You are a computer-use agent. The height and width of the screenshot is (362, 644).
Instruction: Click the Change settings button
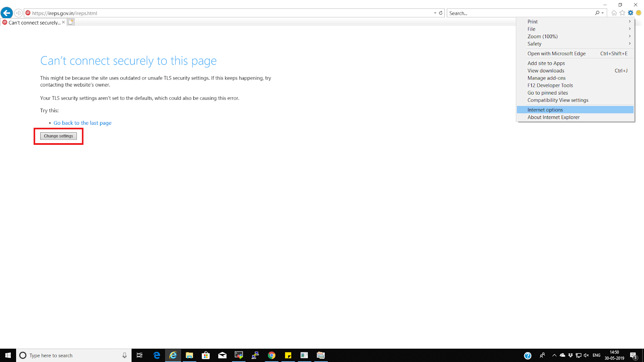58,136
